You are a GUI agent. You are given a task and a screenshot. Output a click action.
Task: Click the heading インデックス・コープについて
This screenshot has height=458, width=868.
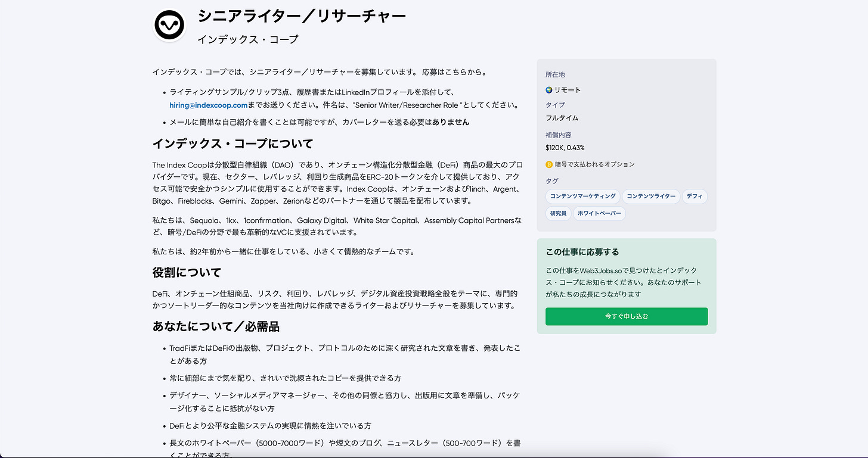tap(232, 144)
